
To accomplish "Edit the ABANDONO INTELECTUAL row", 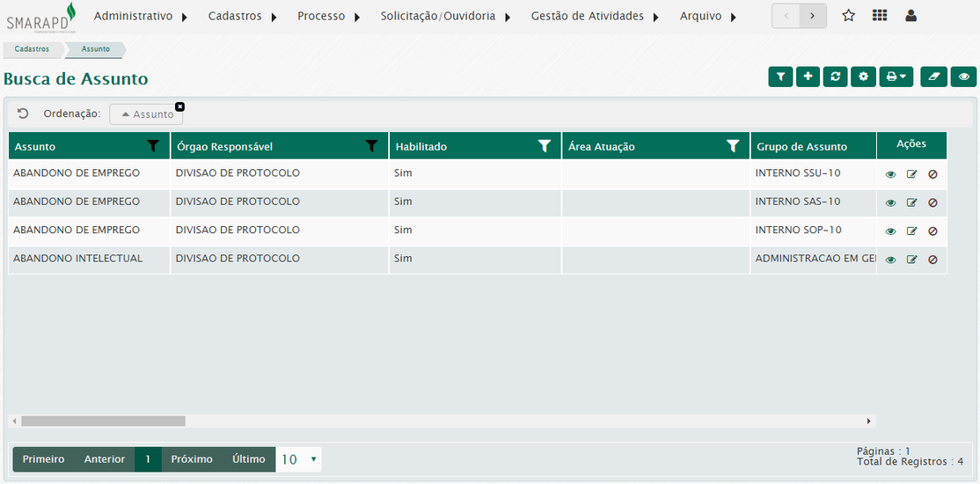I will (911, 260).
